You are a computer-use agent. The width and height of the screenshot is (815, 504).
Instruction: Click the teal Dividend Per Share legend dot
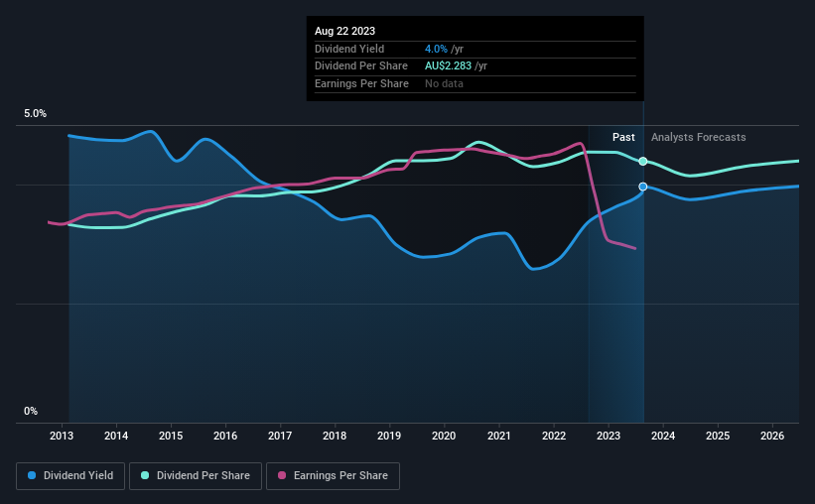(145, 475)
